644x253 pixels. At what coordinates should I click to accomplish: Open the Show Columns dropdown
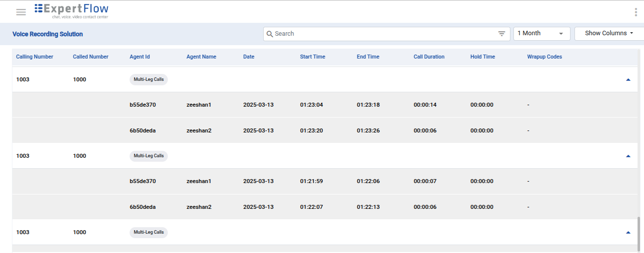click(609, 34)
